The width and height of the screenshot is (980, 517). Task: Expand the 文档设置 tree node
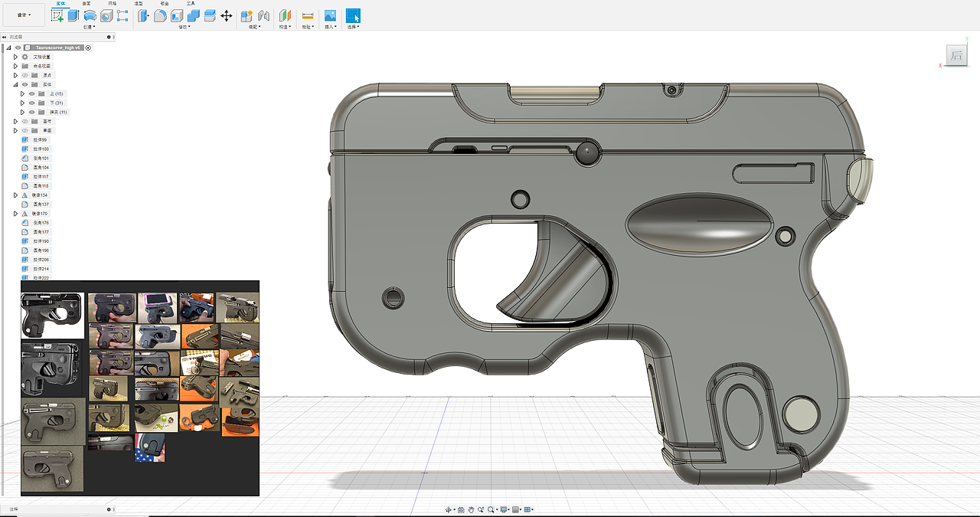pyautogui.click(x=15, y=57)
